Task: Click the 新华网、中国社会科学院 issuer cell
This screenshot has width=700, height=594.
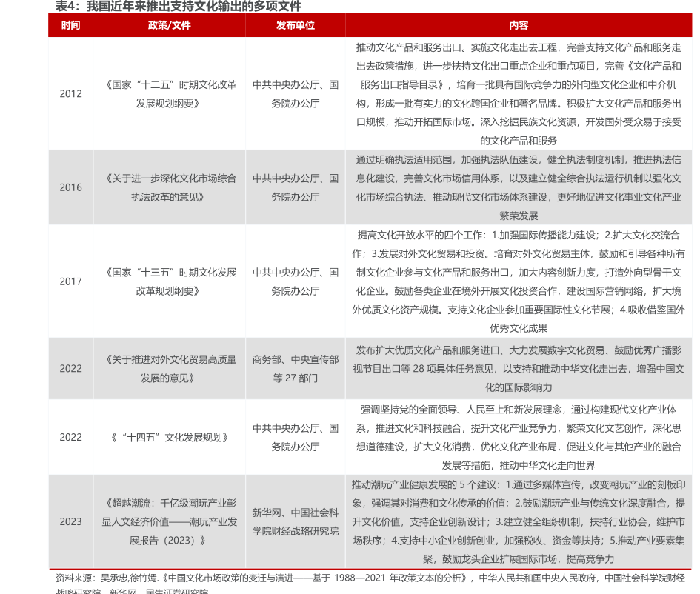Action: [295, 521]
